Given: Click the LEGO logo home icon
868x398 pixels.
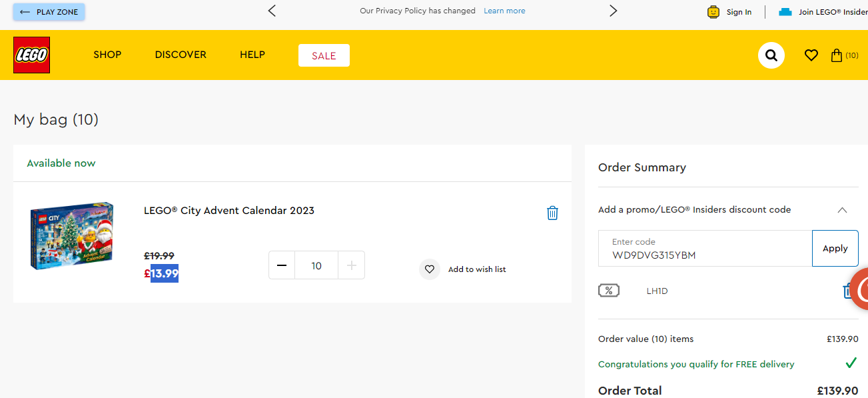Looking at the screenshot, I should coord(31,55).
